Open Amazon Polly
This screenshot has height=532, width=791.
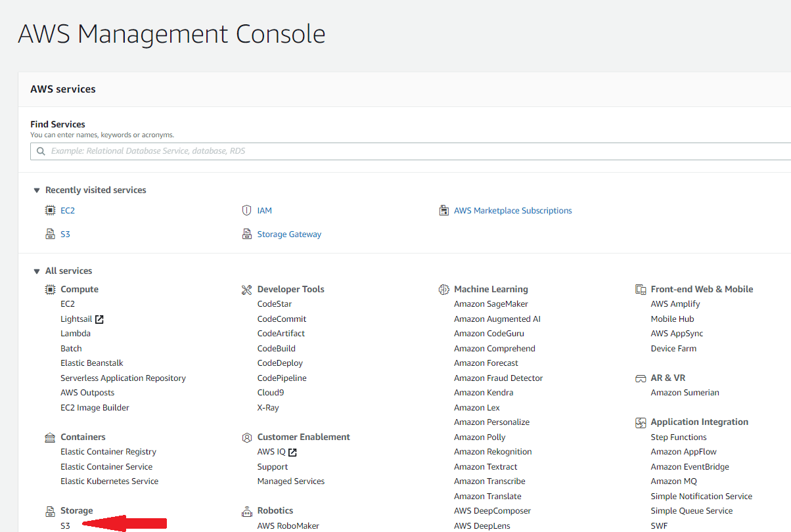point(480,437)
